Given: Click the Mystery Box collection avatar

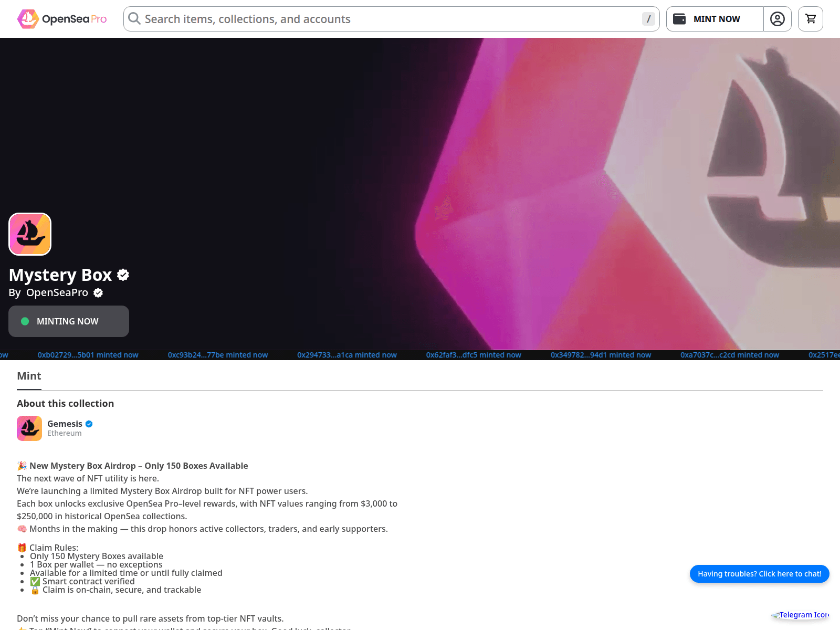Looking at the screenshot, I should (x=30, y=234).
